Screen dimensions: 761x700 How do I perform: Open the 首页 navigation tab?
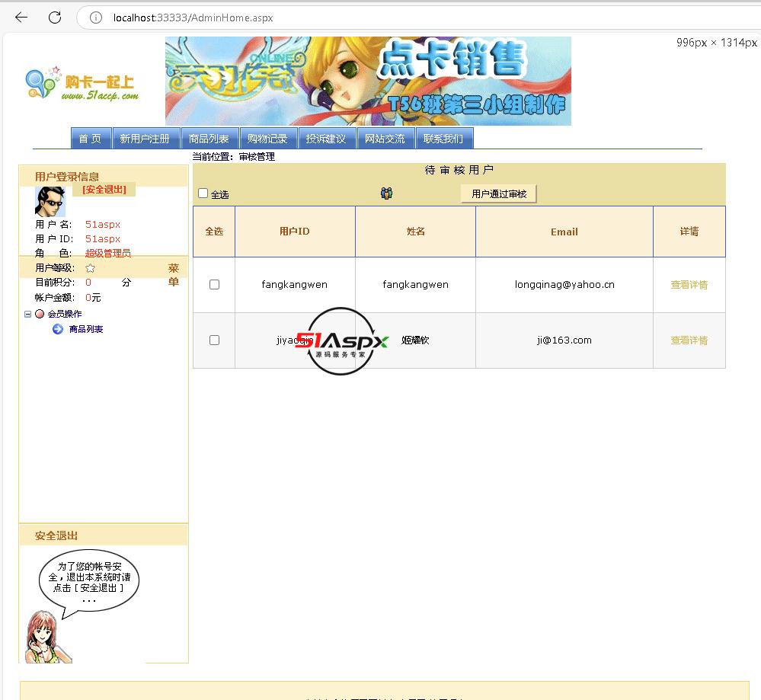point(91,139)
